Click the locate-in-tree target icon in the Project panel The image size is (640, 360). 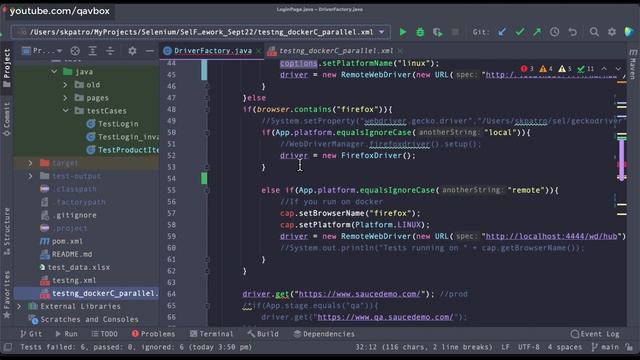pos(75,51)
